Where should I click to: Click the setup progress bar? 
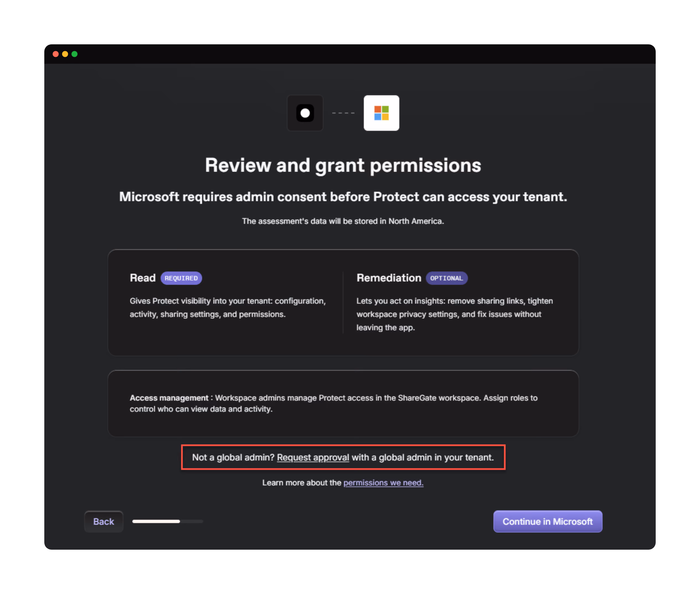(168, 522)
